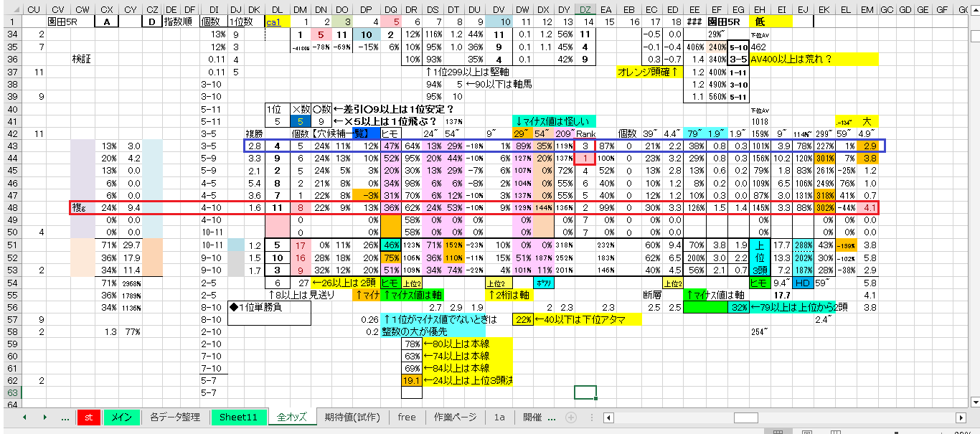Click the ←40以下は下位アタマ note
The image size is (980, 434).
pyautogui.click(x=586, y=320)
